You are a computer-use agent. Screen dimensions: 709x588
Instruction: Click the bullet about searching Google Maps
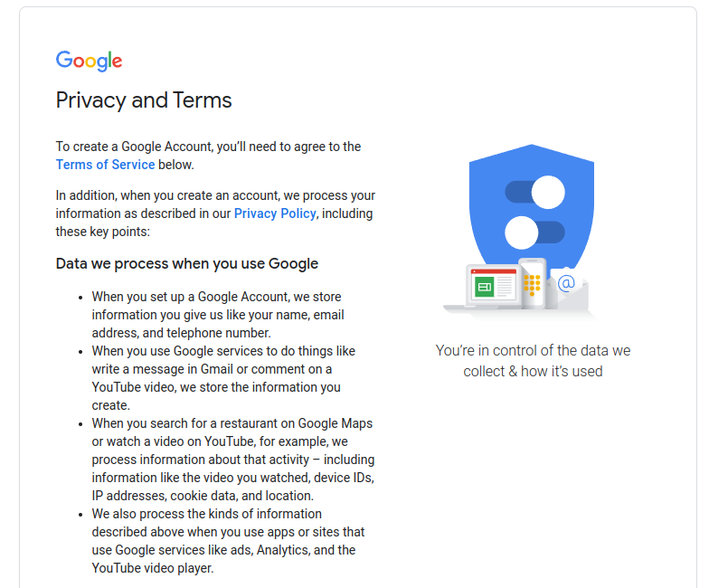click(233, 460)
